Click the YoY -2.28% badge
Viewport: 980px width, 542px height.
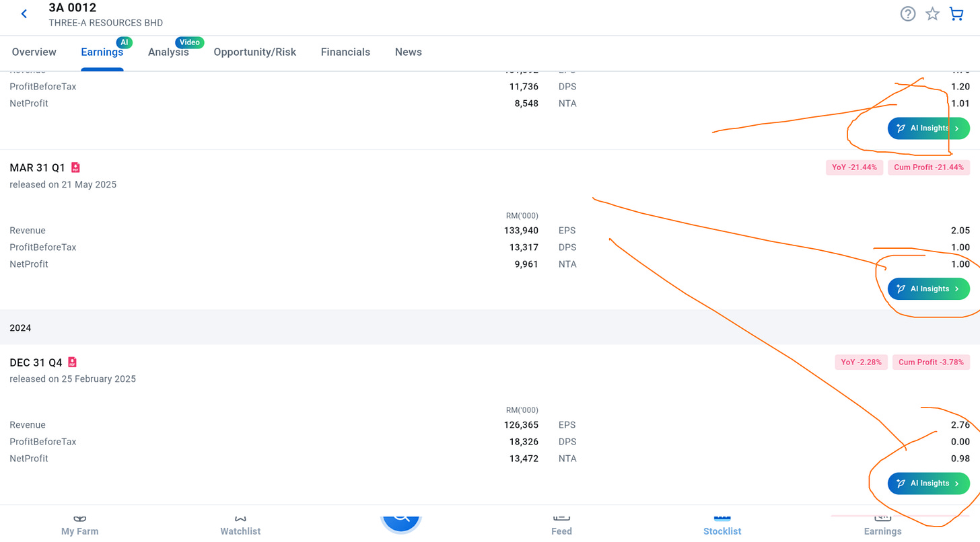(862, 362)
